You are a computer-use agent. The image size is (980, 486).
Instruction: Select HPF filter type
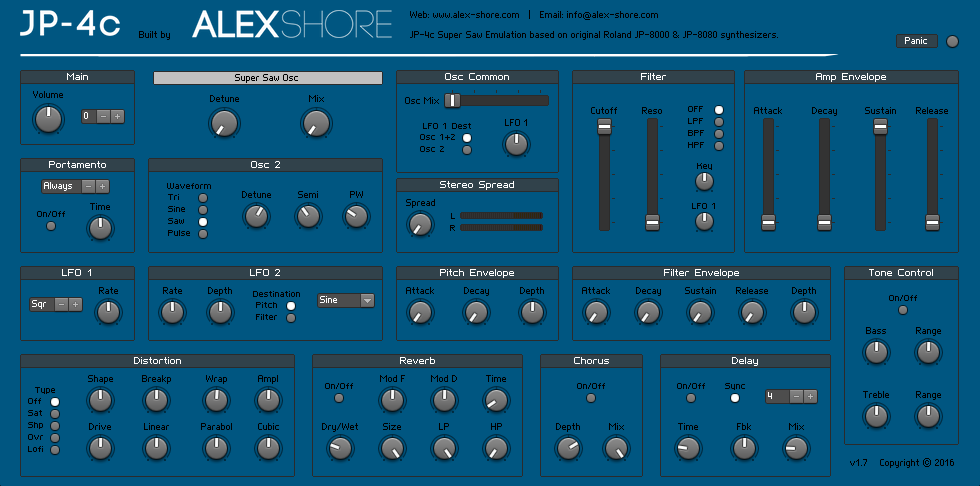[x=719, y=146]
